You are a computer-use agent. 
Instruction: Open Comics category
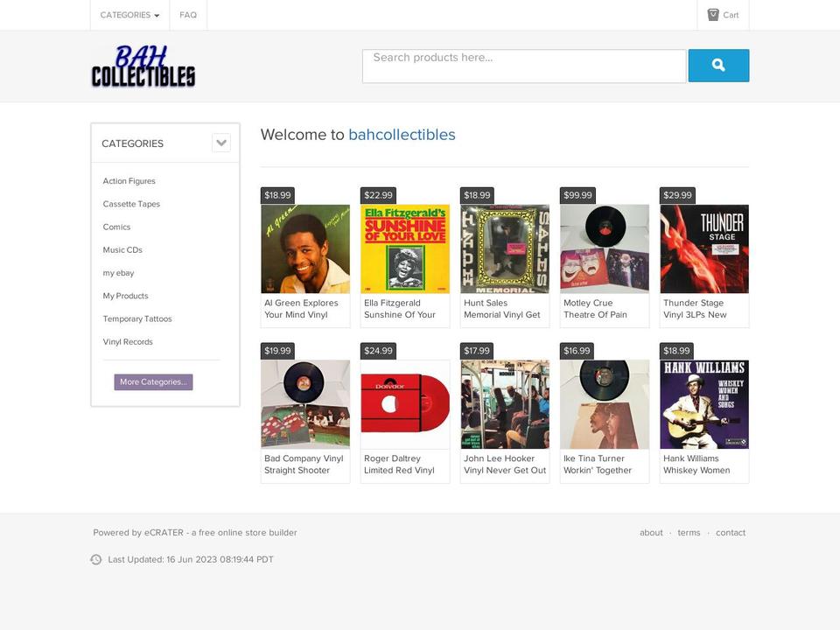click(116, 227)
